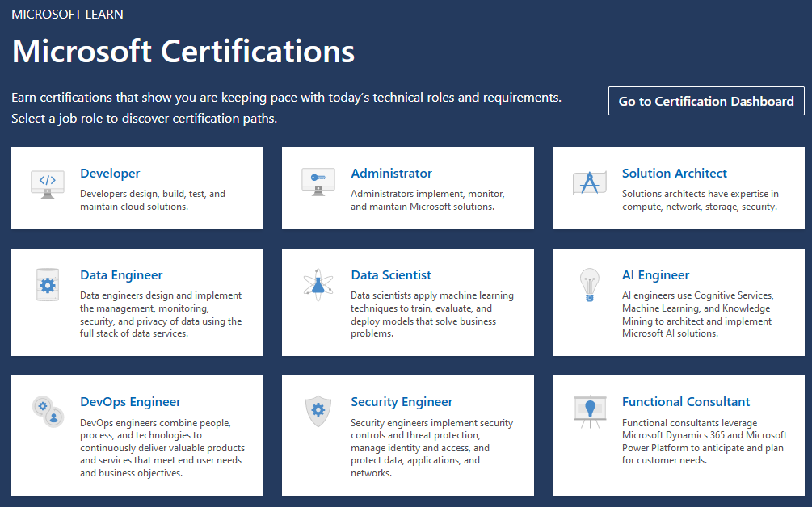The width and height of the screenshot is (812, 507).
Task: Select the Security Engineer heading link
Action: (402, 402)
